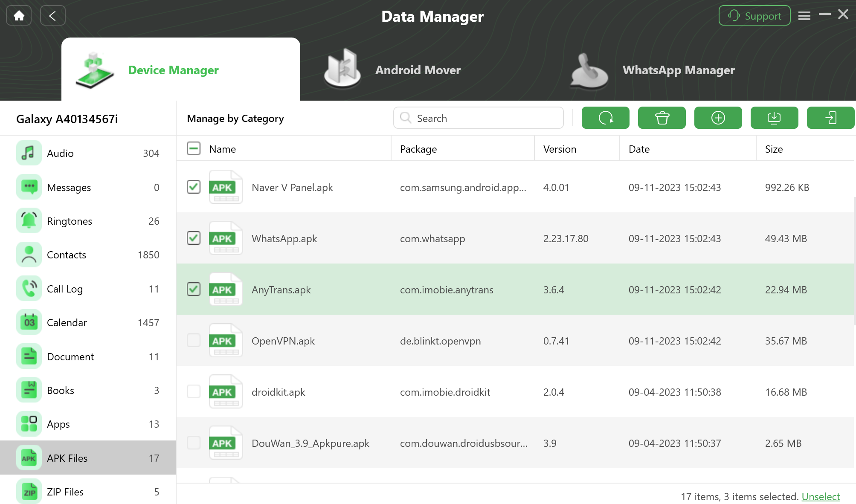Screen dimensions: 856x504
Task: Click the add item icon in toolbar
Action: point(718,118)
